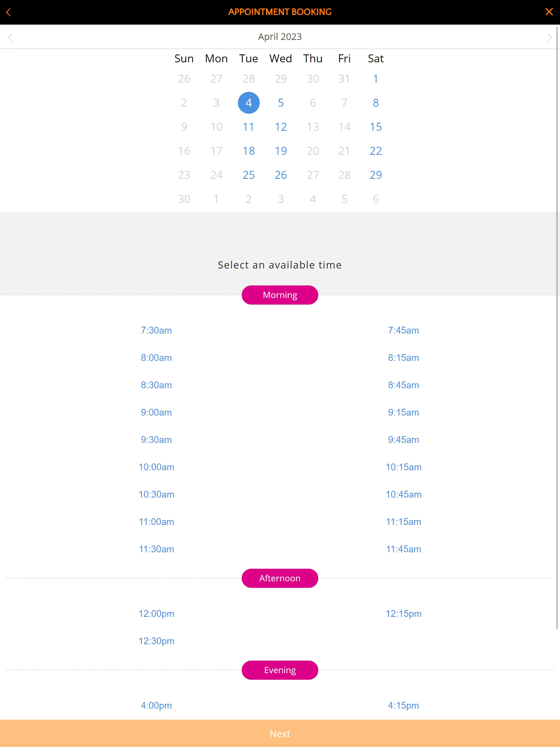Select the 7:30am appointment time

pyautogui.click(x=156, y=330)
